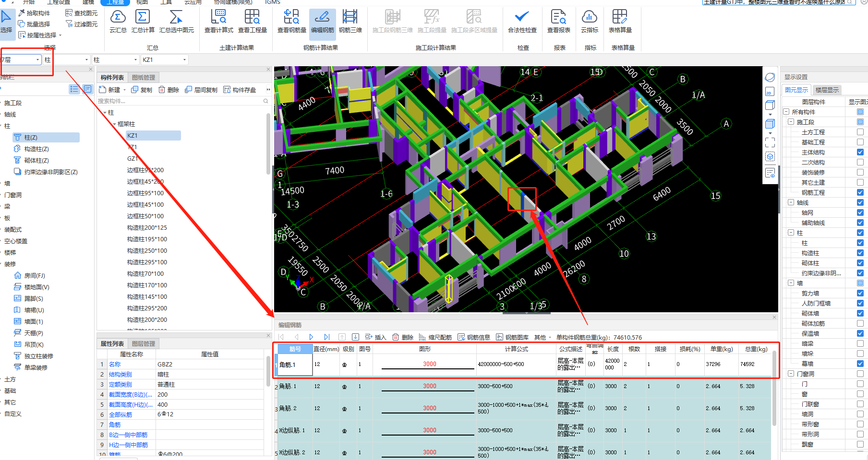Click the fullscreen bracket icon beside viewport
868x460 pixels.
click(770, 142)
